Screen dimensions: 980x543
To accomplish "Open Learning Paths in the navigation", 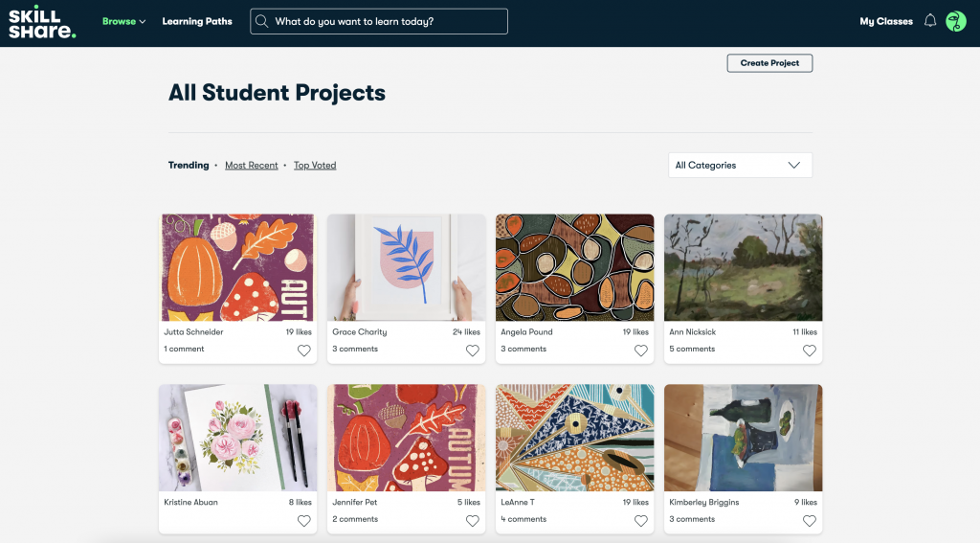I will point(197,21).
